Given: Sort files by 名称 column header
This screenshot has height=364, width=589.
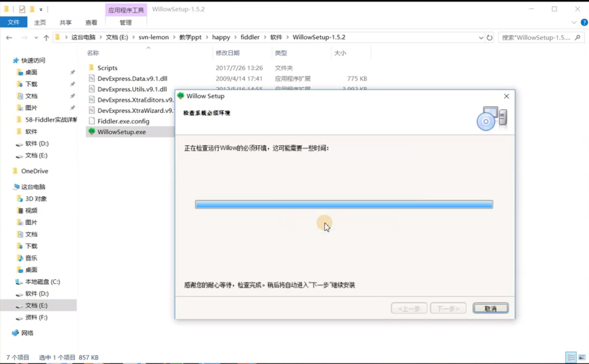Looking at the screenshot, I should pyautogui.click(x=93, y=53).
